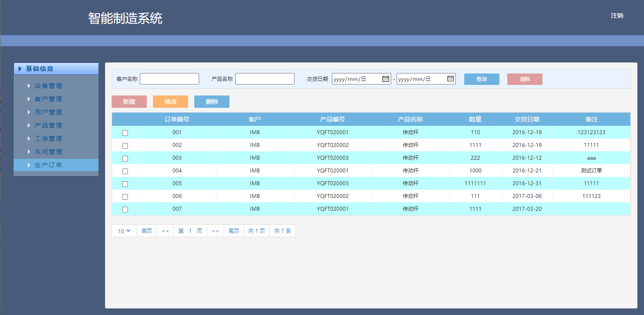Screen dimensions: 644x315
Task: Open the page size dropdown showing 10
Action: tap(124, 231)
